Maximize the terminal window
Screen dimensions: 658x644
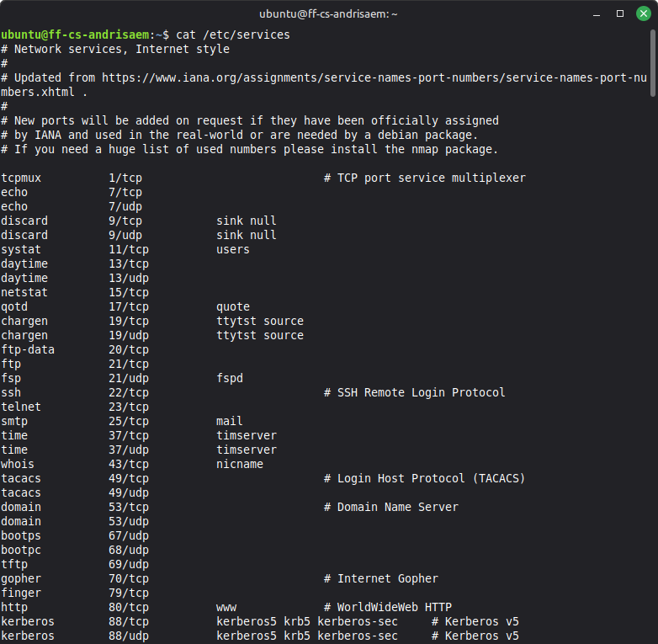pos(620,13)
